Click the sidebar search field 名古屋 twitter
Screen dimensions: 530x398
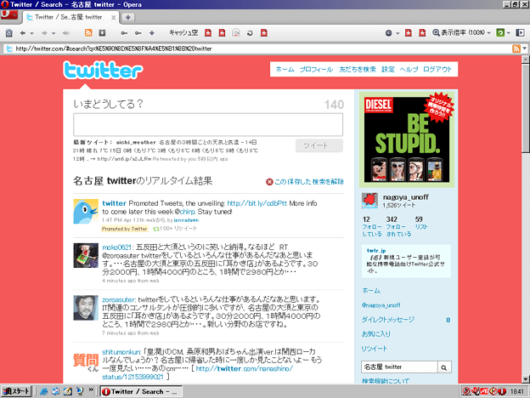tap(400, 367)
